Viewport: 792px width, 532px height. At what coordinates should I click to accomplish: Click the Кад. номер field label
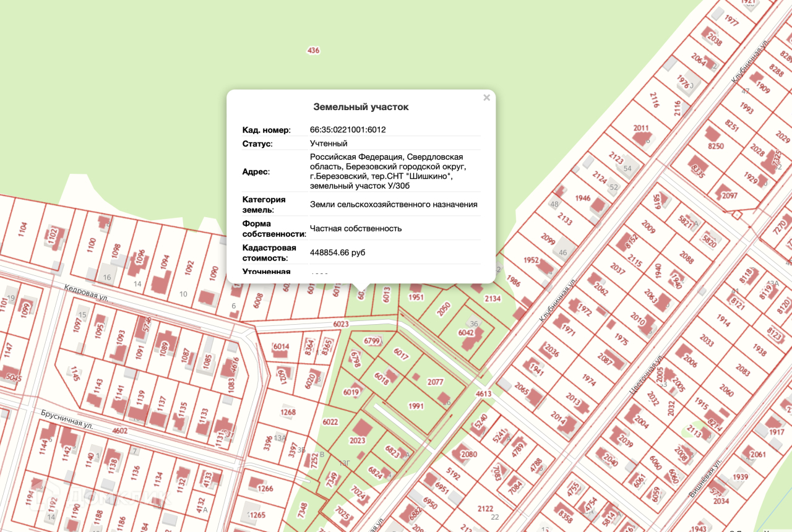(x=266, y=129)
